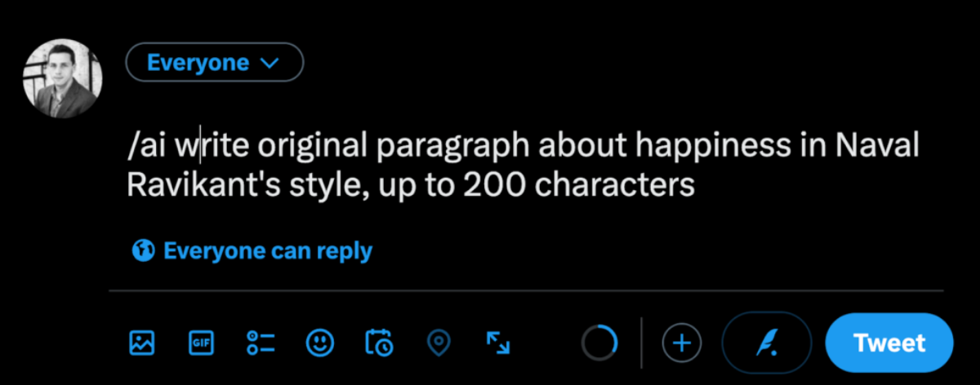Click the globe icon beside reply setting

coord(144,250)
